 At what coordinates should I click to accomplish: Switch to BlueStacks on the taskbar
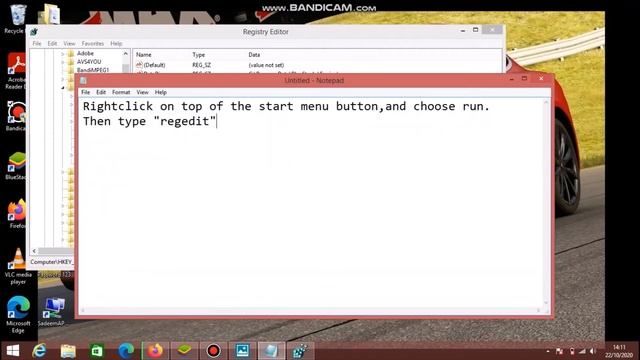pos(184,351)
